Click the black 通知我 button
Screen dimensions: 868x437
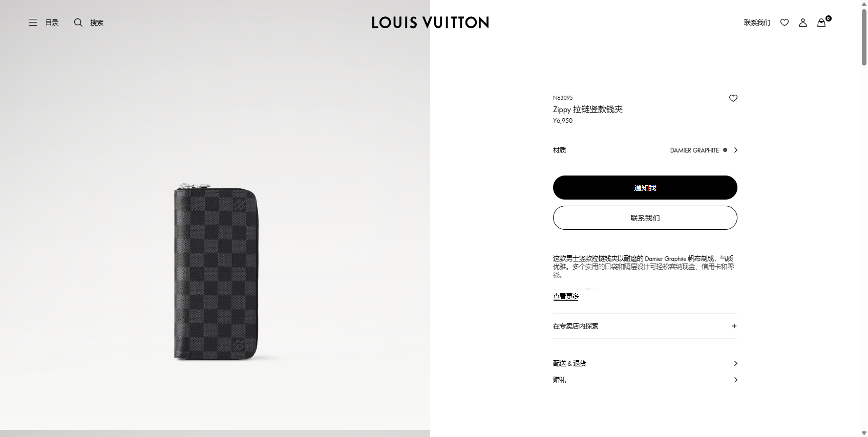pos(645,188)
